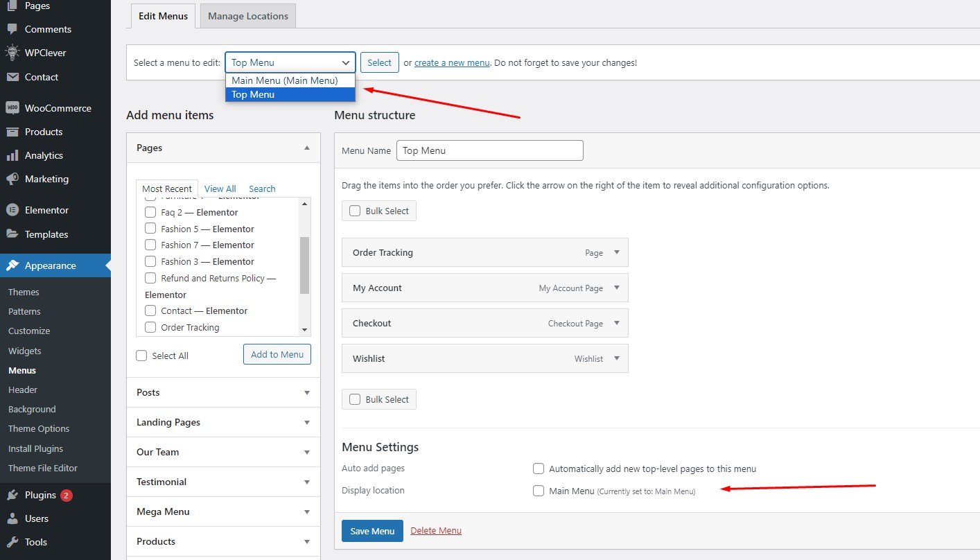Click the WPClever lightbulb icon
980x560 pixels.
(x=12, y=53)
